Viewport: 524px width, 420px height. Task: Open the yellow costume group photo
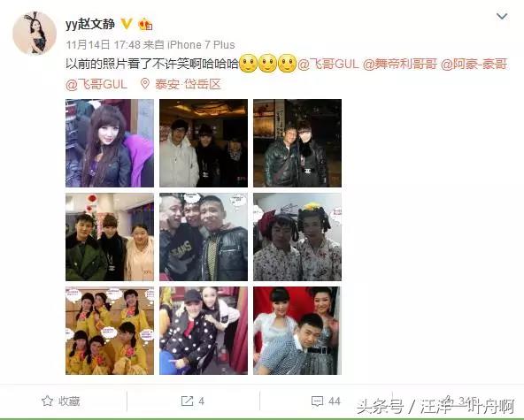pyautogui.click(x=110, y=331)
